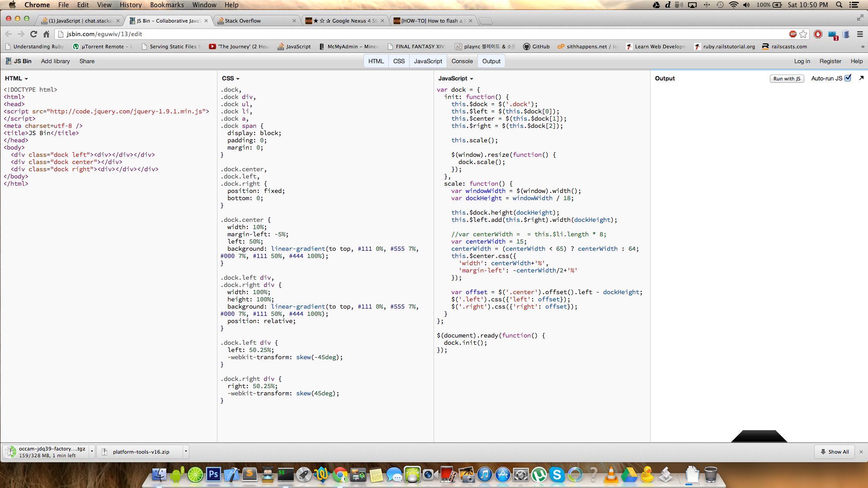Open Spotlight search magnifier
868x488 pixels.
839,5
